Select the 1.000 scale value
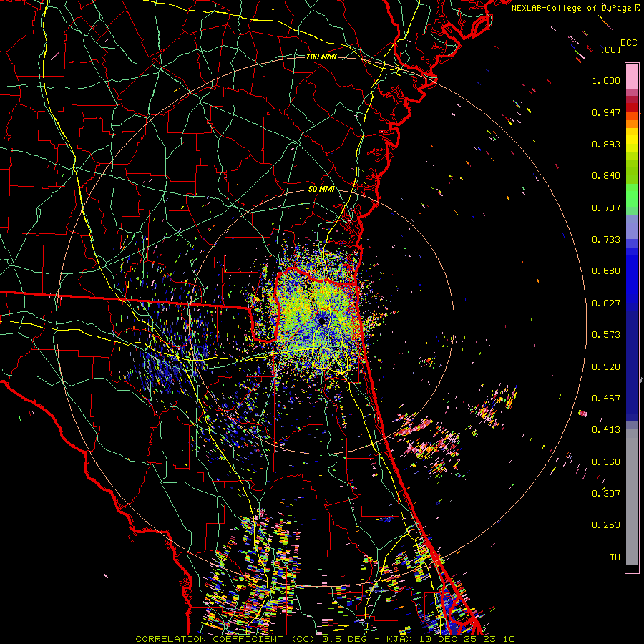Viewport: 644px width, 644px height. (606, 80)
